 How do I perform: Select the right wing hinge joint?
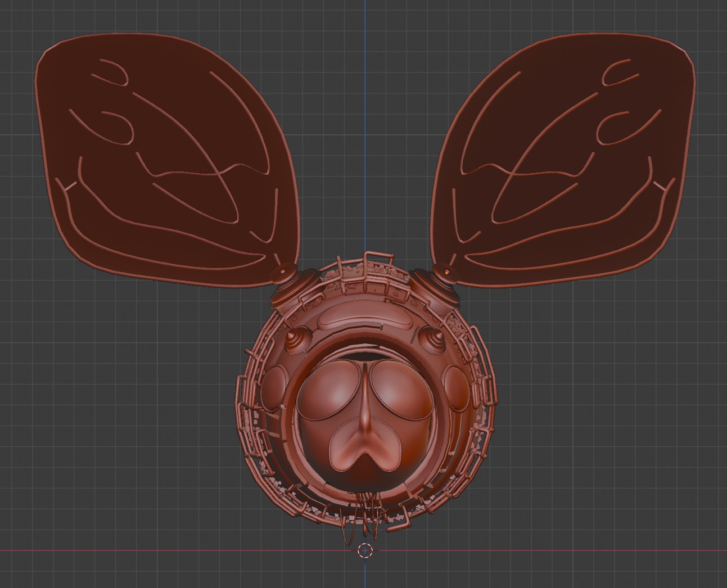pos(447,273)
